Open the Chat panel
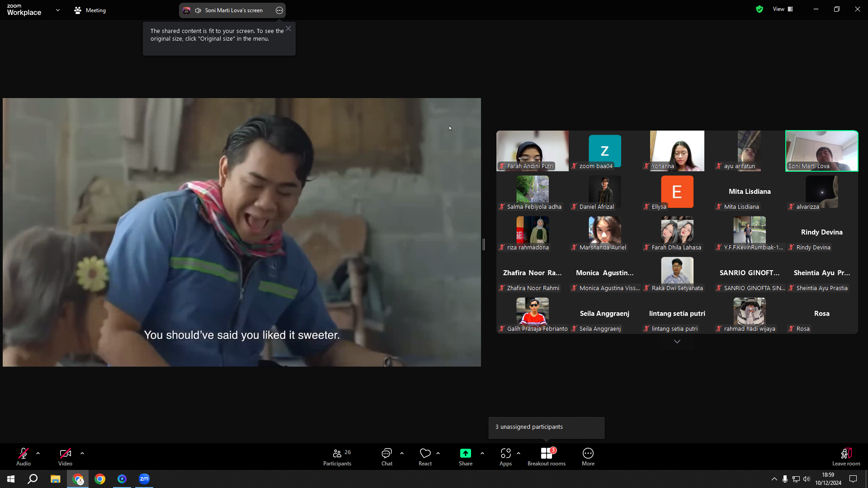 coord(387,456)
